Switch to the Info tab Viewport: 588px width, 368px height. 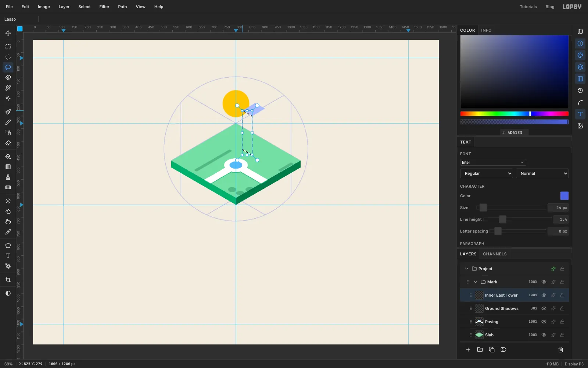(486, 30)
